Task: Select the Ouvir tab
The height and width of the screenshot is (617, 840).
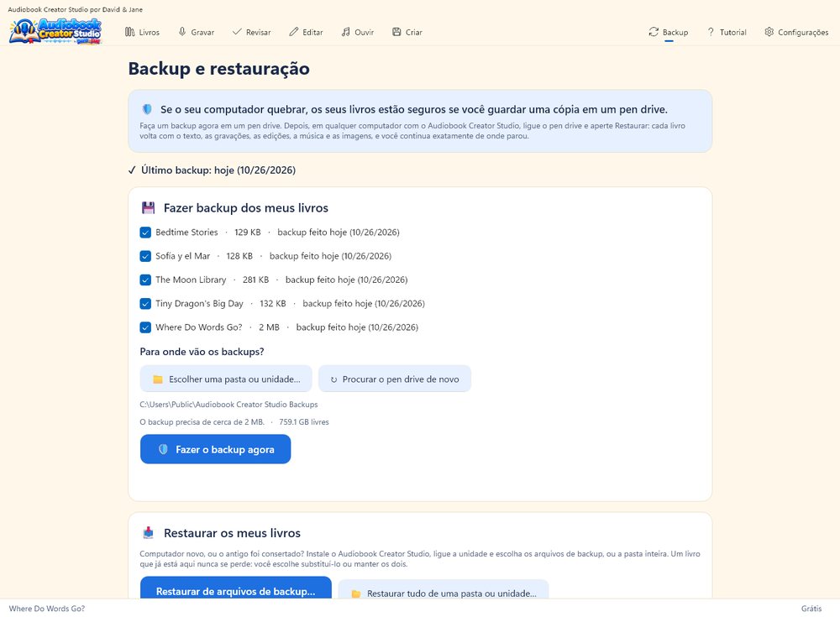Action: (358, 32)
